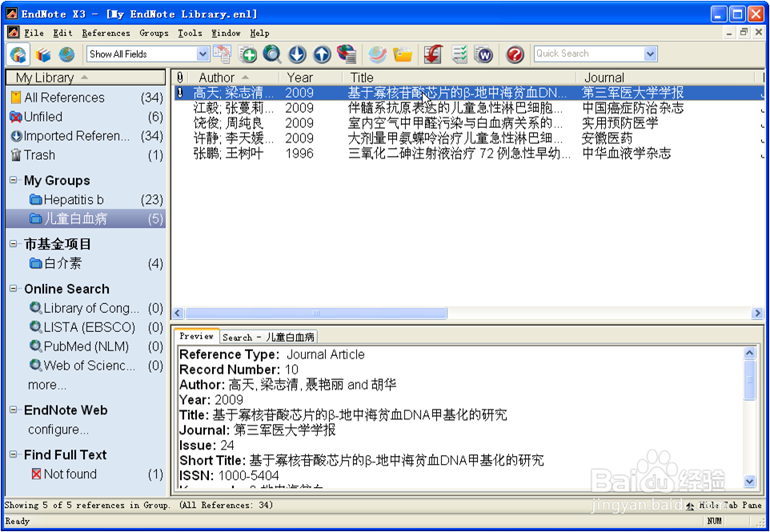
Task: Click Hide Tab Pane button
Action: point(724,505)
